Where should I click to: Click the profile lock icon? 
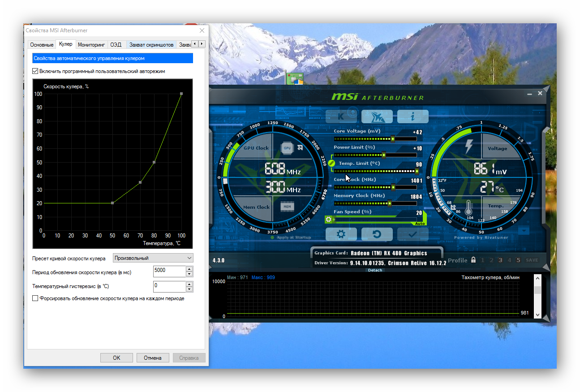473,260
